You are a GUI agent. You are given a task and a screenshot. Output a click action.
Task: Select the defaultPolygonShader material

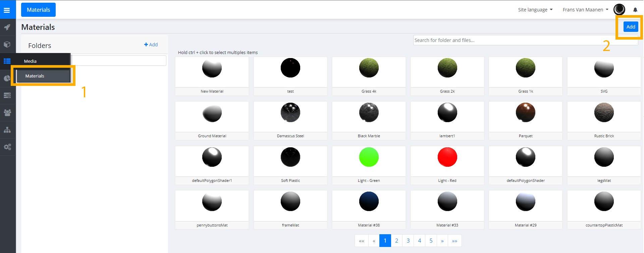pos(526,165)
